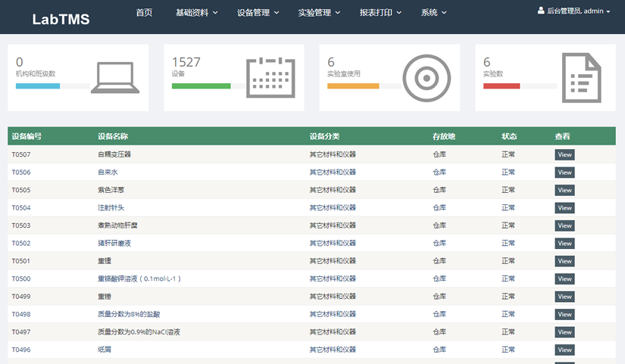Screen dimensions: 625x364
Task: Click the 实验室使用 label
Action: click(344, 73)
